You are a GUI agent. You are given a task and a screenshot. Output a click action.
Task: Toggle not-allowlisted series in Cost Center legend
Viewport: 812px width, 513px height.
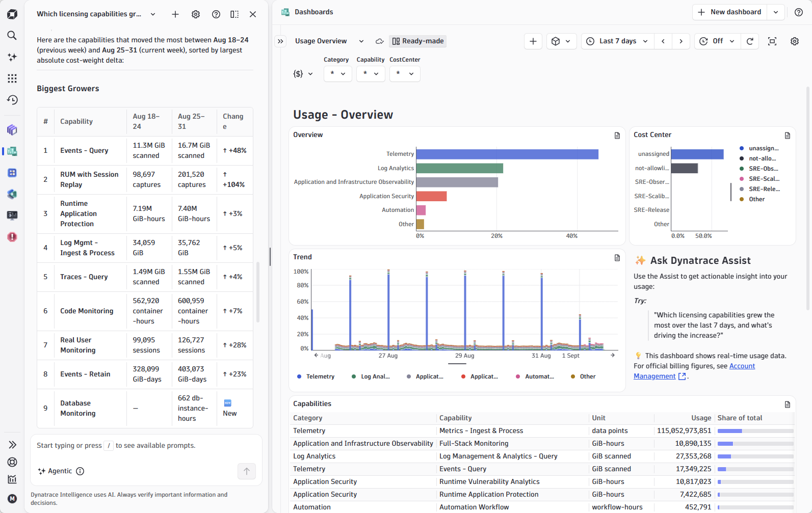(757, 158)
